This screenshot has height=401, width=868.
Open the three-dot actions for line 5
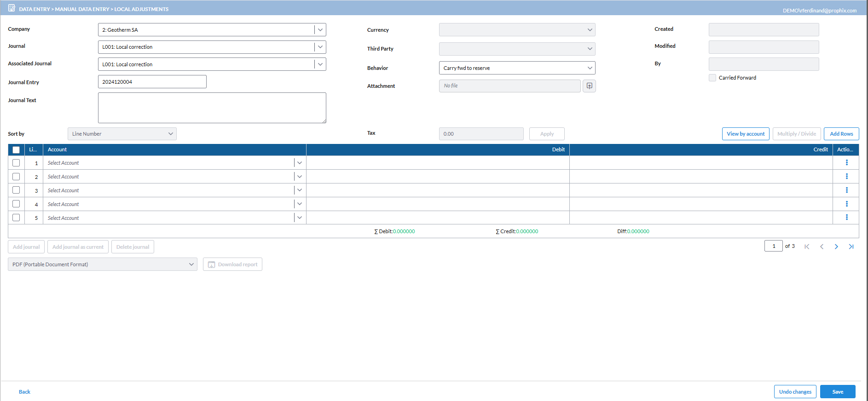pyautogui.click(x=846, y=218)
